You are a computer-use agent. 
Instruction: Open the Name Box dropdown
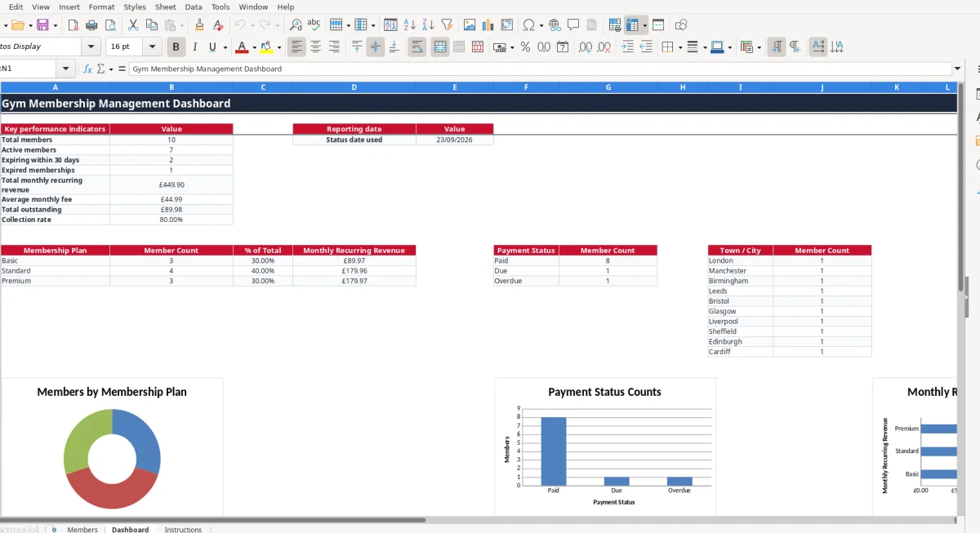66,69
